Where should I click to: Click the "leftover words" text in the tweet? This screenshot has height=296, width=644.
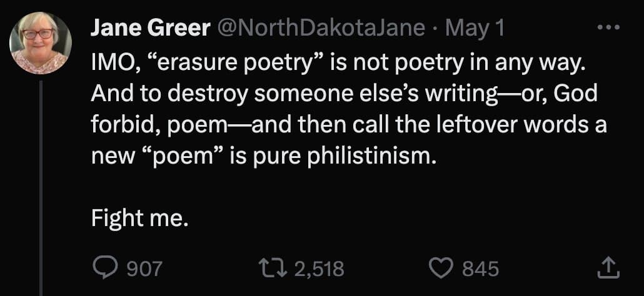click(x=520, y=125)
